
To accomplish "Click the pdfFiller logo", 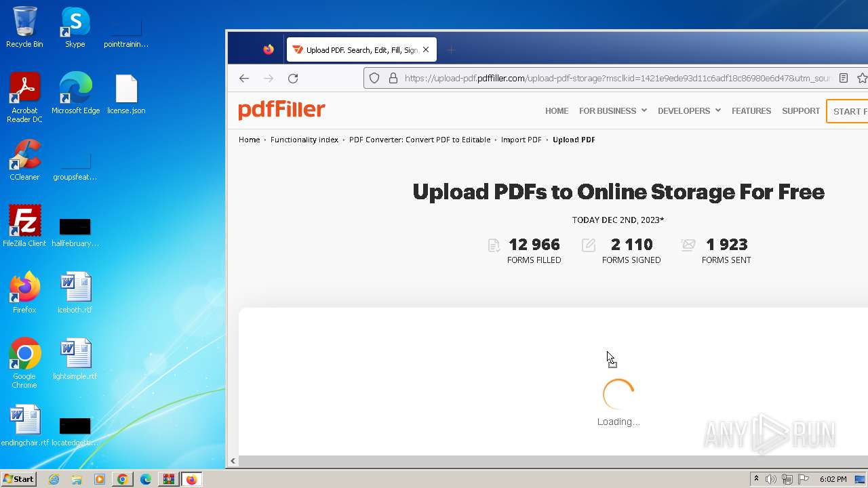I will click(281, 110).
